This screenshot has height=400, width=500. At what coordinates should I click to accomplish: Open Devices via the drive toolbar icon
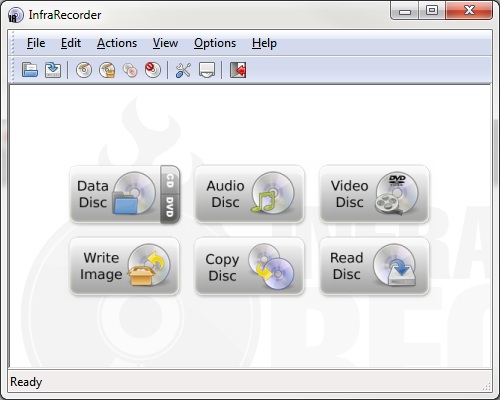pyautogui.click(x=207, y=70)
